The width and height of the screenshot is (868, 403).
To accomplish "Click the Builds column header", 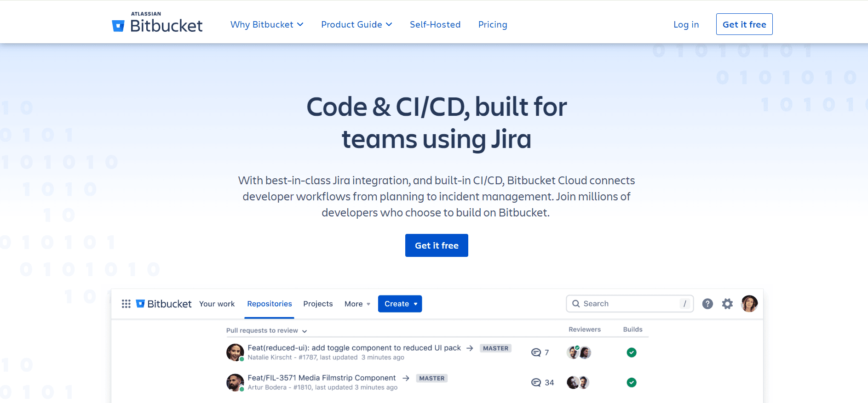I will (x=633, y=329).
